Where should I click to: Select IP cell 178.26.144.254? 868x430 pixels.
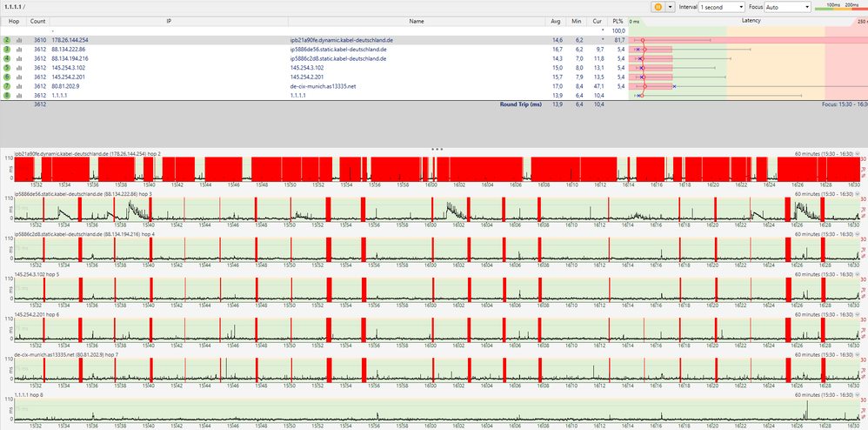70,40
